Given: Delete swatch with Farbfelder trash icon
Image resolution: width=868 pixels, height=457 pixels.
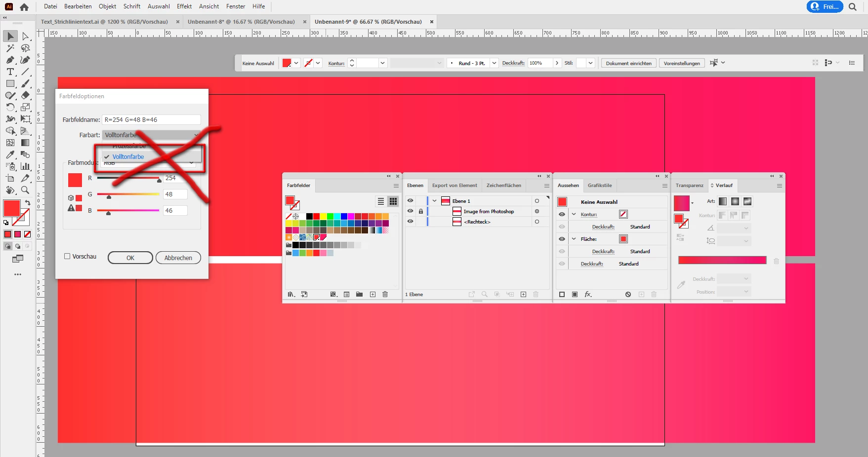Looking at the screenshot, I should 385,295.
